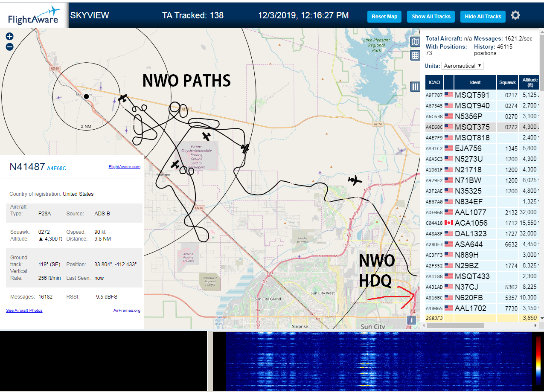Open See Aircraft Photos link
Viewport: 544px width, 392px height.
(24, 311)
